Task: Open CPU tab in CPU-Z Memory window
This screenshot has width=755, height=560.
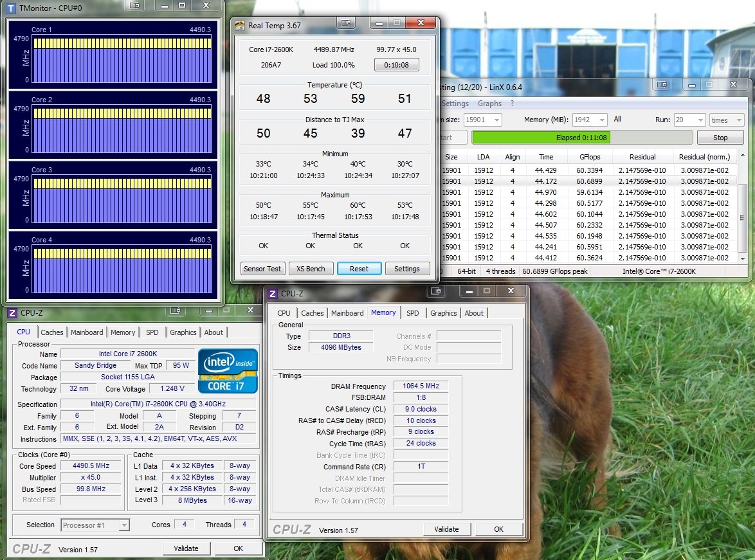Action: pyautogui.click(x=284, y=313)
